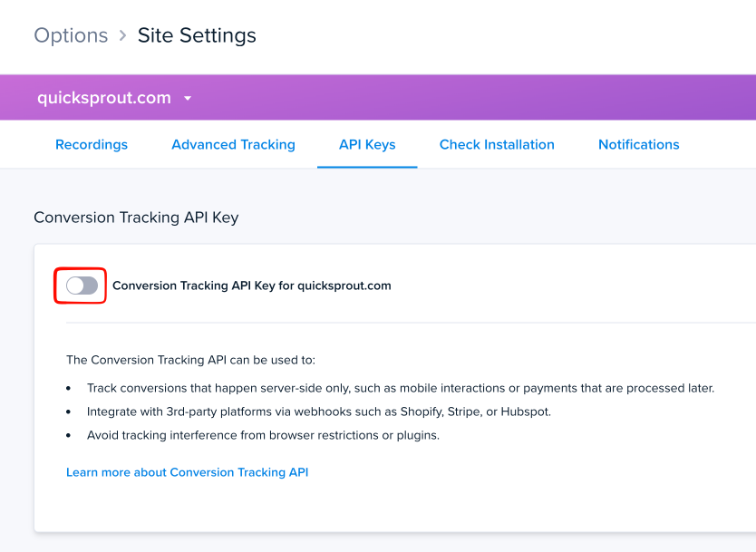Switch to the Recordings tab
This screenshot has height=552, width=756.
[92, 144]
